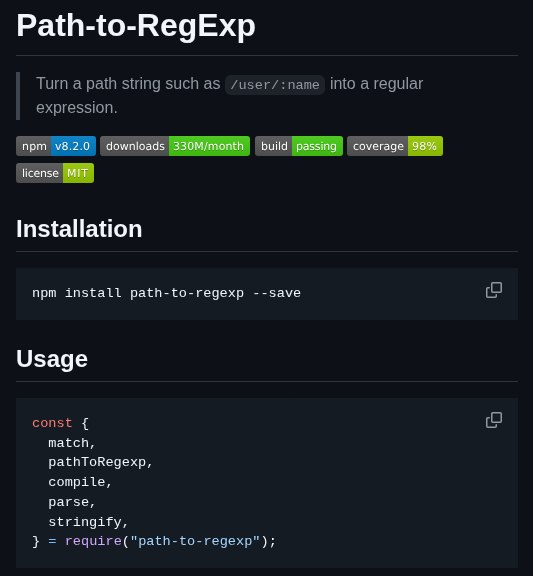Copy the npm install command
The width and height of the screenshot is (533, 576).
pyautogui.click(x=494, y=290)
